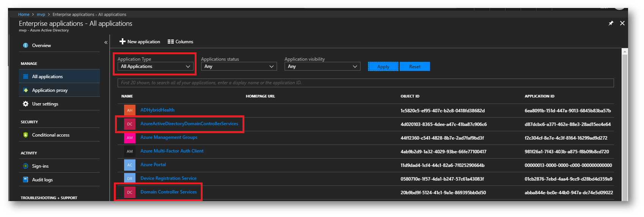Open the Application Type dropdown
This screenshot has width=644, height=217.
pyautogui.click(x=156, y=66)
